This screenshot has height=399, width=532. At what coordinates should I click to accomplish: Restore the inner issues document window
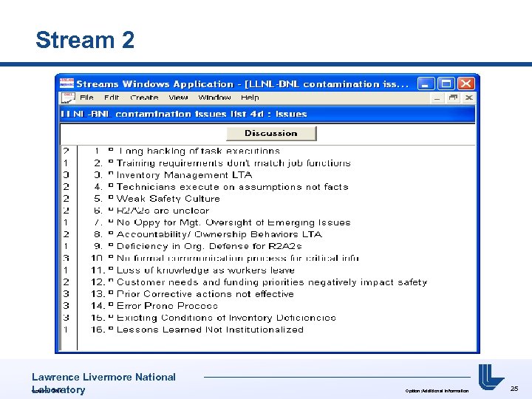pos(453,98)
